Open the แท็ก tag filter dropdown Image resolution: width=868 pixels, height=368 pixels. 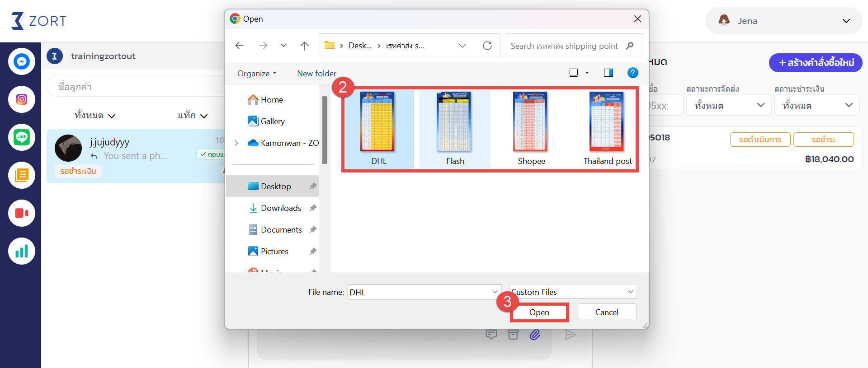193,116
